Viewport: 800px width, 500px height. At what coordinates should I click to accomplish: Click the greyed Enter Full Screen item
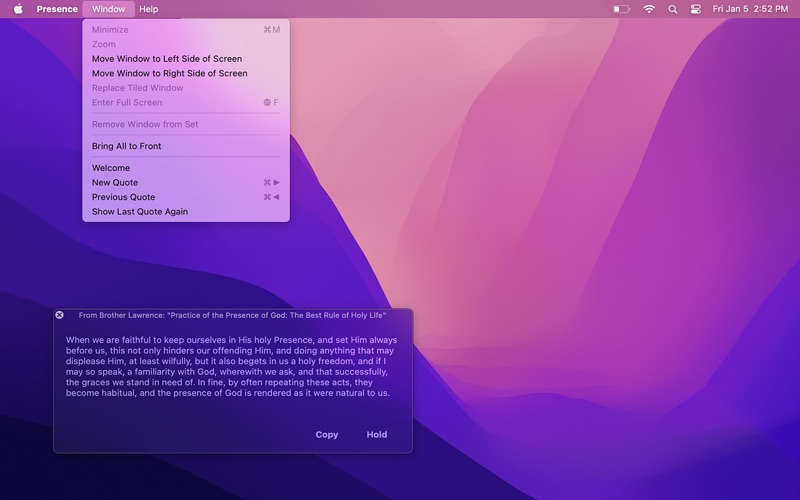click(186, 102)
